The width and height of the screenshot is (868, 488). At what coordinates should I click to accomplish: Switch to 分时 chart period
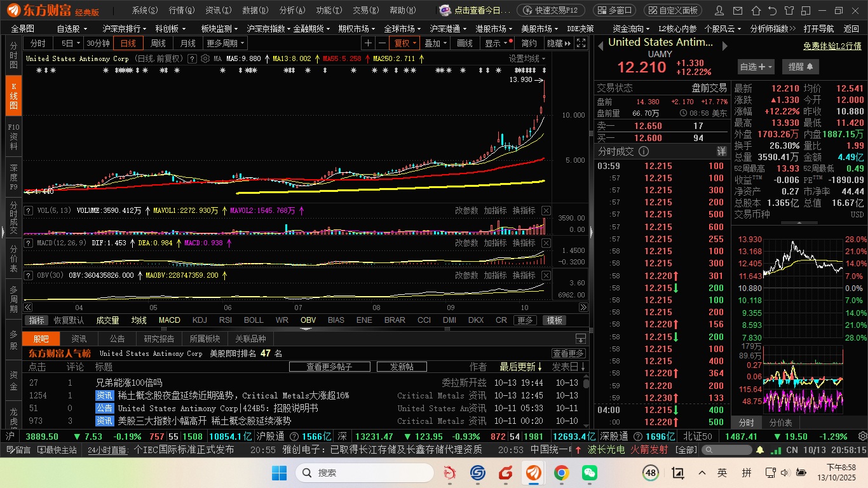(x=38, y=43)
